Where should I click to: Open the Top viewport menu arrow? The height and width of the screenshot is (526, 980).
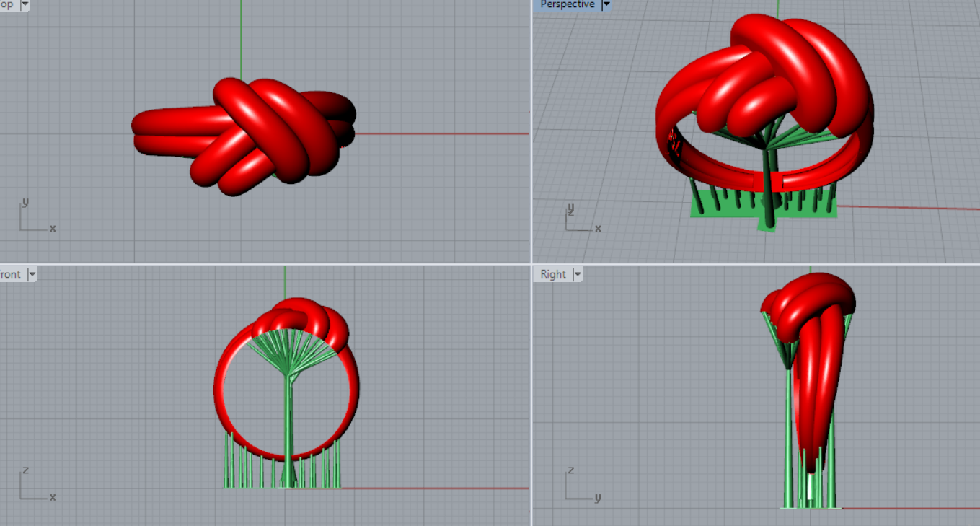(25, 4)
